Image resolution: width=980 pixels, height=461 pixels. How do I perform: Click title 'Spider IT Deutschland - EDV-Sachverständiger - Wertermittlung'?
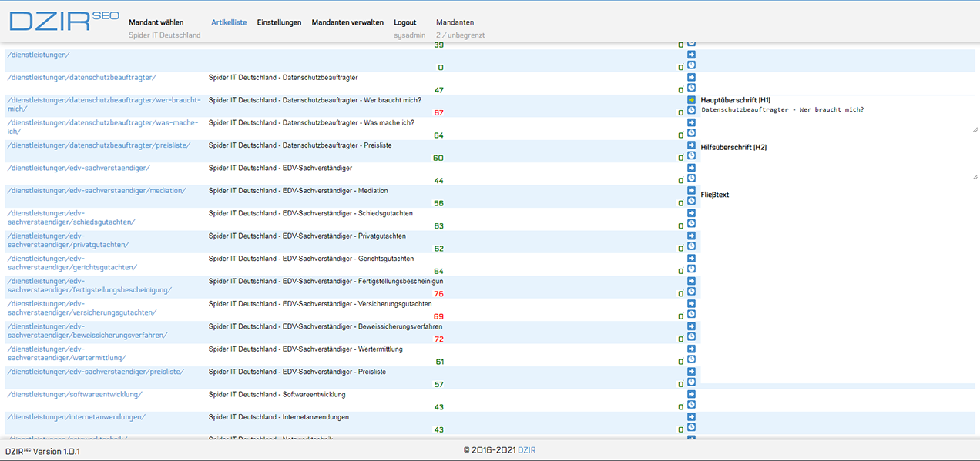click(305, 349)
